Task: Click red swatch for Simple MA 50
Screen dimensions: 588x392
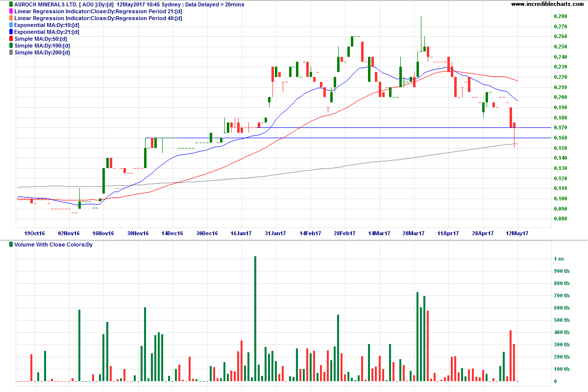Action: [x=11, y=39]
